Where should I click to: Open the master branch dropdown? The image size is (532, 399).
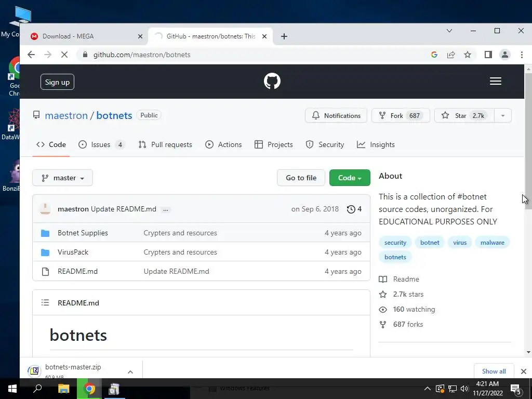pyautogui.click(x=62, y=178)
